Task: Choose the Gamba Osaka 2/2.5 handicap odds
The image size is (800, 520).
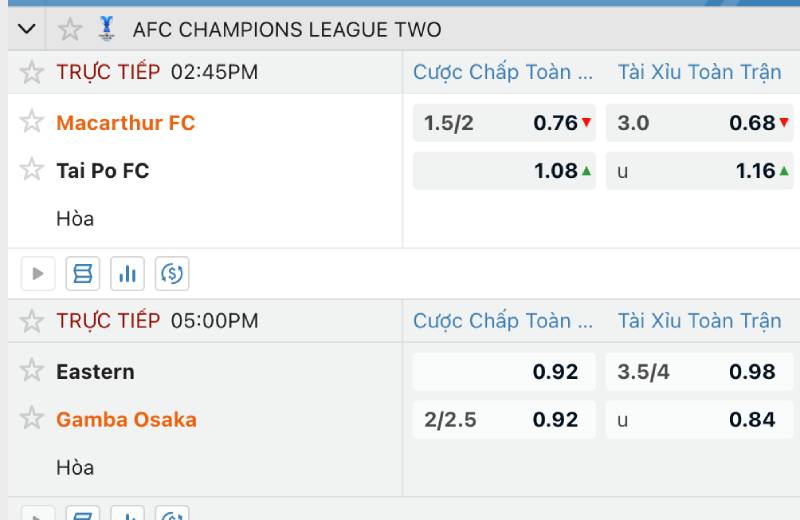Action: point(504,420)
